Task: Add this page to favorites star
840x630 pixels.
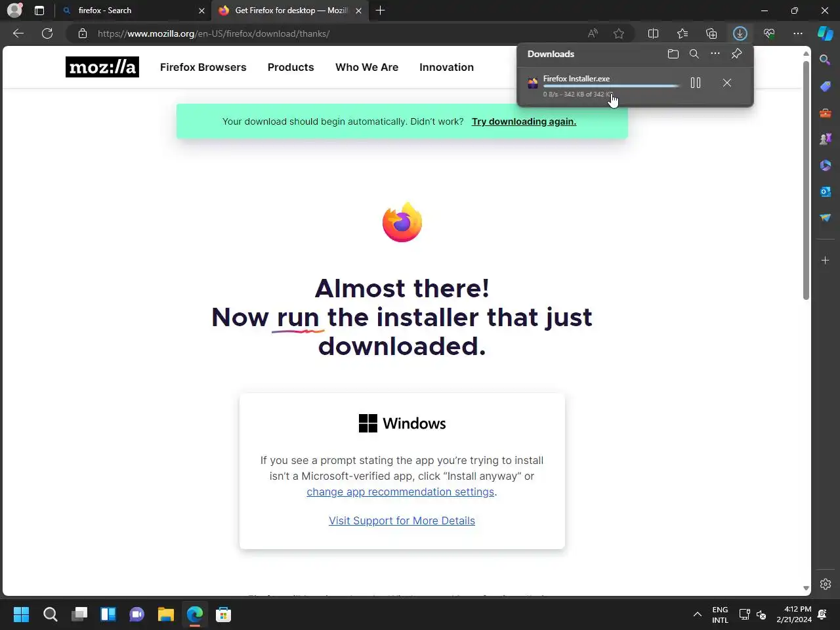Action: (619, 33)
